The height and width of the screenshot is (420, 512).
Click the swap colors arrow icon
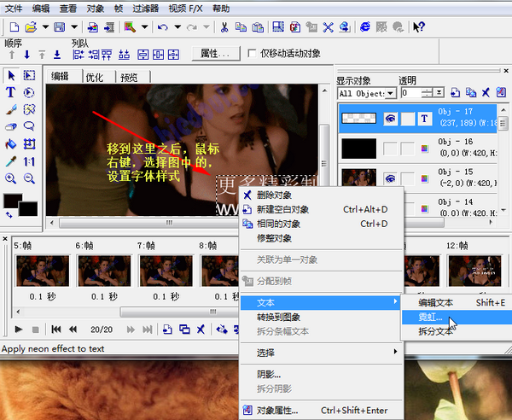pyautogui.click(x=9, y=214)
